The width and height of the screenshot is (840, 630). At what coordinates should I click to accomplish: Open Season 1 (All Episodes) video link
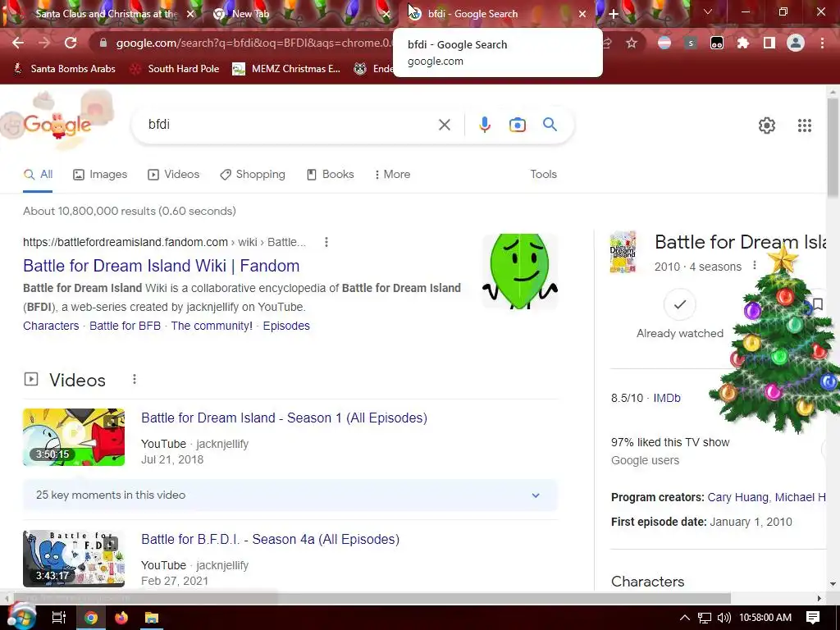[x=284, y=418]
